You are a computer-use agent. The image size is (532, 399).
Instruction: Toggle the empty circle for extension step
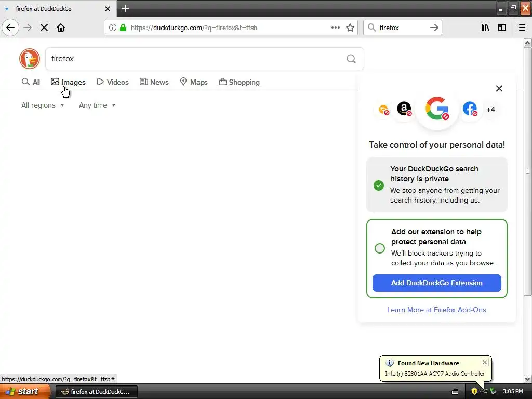click(x=380, y=248)
